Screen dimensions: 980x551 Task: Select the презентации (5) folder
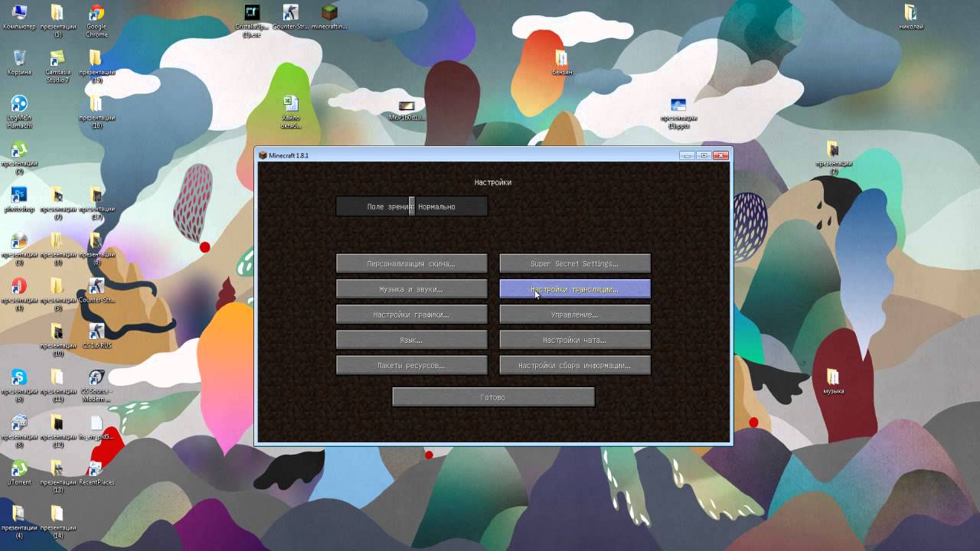pyautogui.click(x=57, y=20)
